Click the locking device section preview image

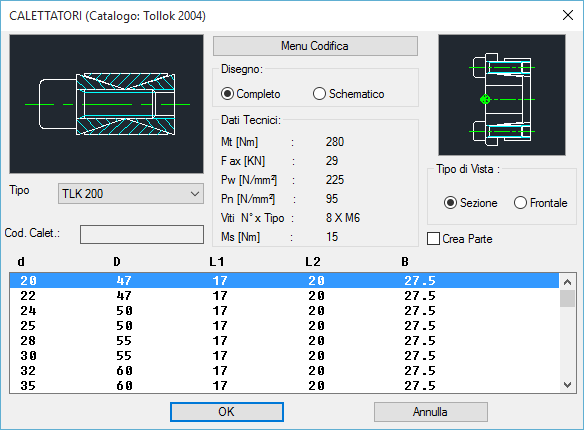[107, 104]
